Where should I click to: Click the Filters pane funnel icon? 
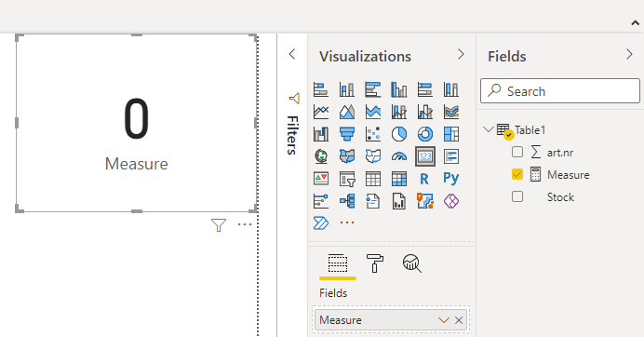[x=294, y=99]
